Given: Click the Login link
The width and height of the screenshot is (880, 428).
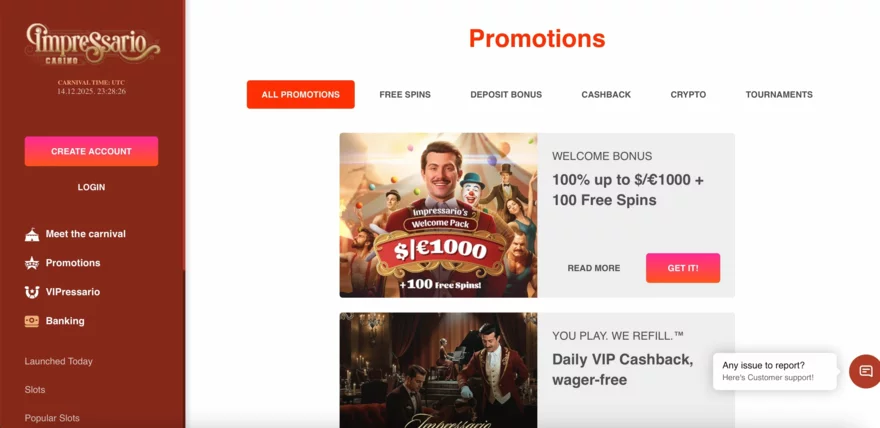Looking at the screenshot, I should point(91,187).
